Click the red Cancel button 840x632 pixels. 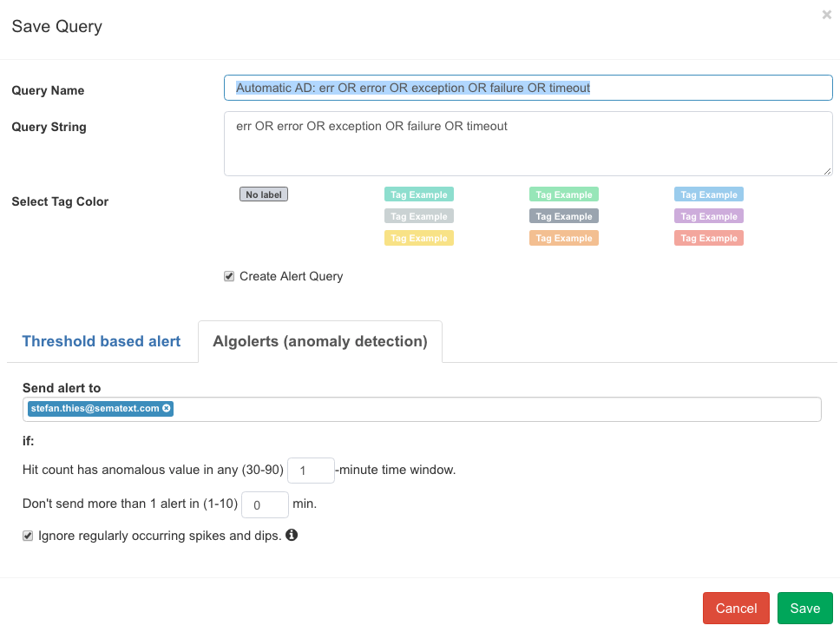click(736, 609)
